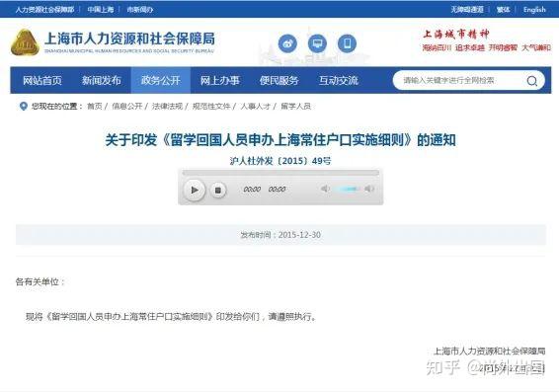Viewport: 559px width, 392px height.
Task: Stop the audio playback
Action: pyautogui.click(x=218, y=191)
